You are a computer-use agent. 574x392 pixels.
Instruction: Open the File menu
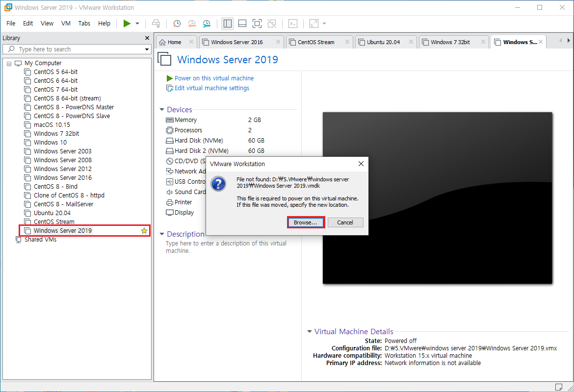pyautogui.click(x=11, y=24)
